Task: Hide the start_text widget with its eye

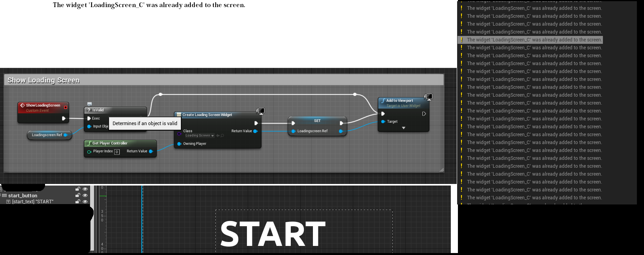Action: click(85, 202)
